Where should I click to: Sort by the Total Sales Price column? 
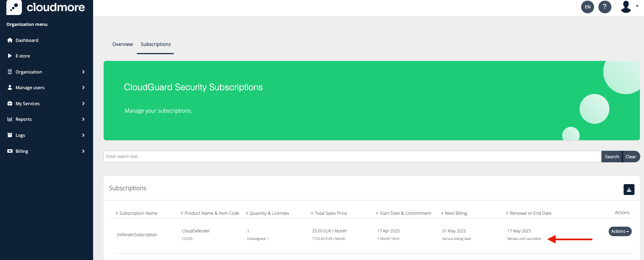pyautogui.click(x=330, y=213)
